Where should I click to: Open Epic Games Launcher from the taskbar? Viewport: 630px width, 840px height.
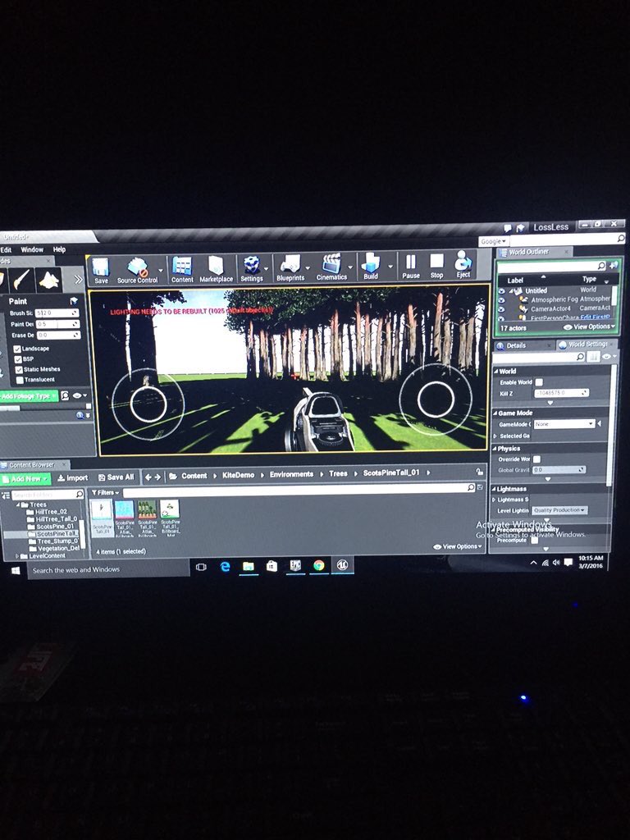click(295, 566)
